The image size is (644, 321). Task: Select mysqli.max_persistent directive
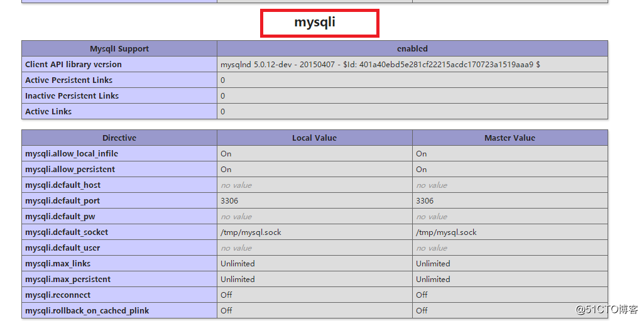coord(68,279)
